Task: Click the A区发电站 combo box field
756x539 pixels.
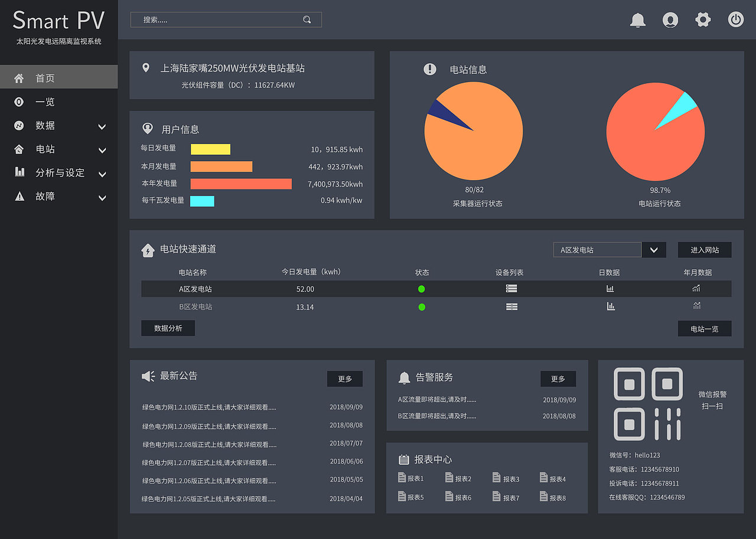Action: click(597, 250)
